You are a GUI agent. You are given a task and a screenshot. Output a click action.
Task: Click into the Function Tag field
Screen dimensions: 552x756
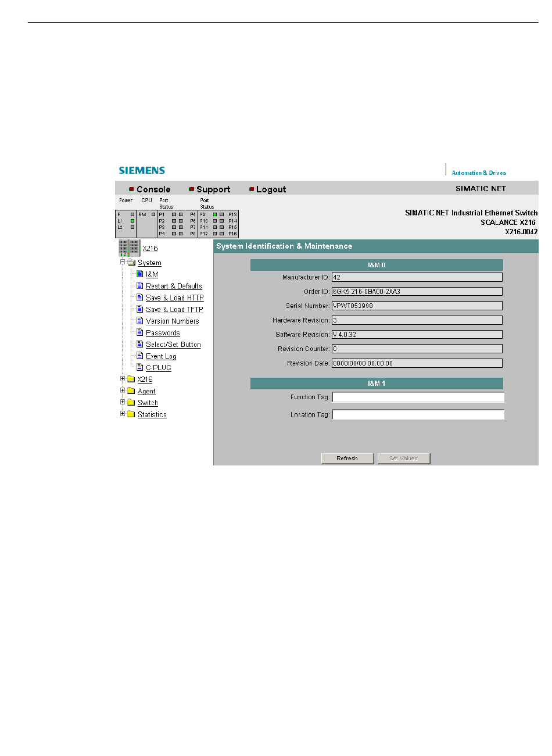pos(418,397)
